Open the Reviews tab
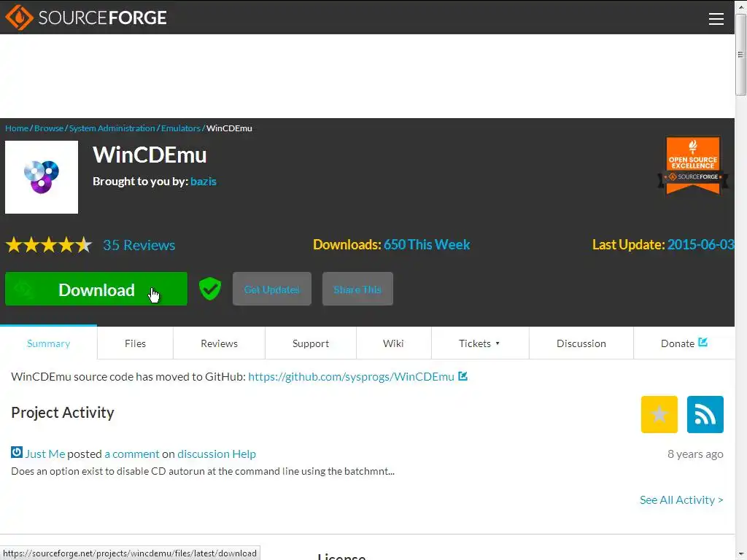Image resolution: width=747 pixels, height=560 pixels. [x=219, y=343]
